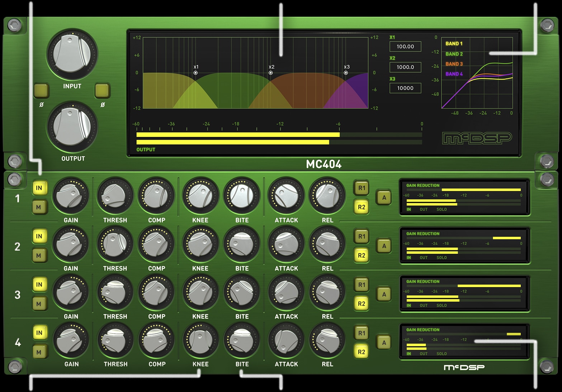Viewport: 562px width, 392px height.
Task: Click the input phase invert button
Action: (x=42, y=91)
